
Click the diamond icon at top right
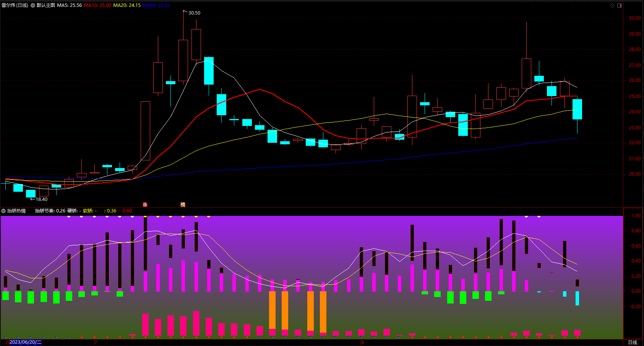pyautogui.click(x=612, y=5)
